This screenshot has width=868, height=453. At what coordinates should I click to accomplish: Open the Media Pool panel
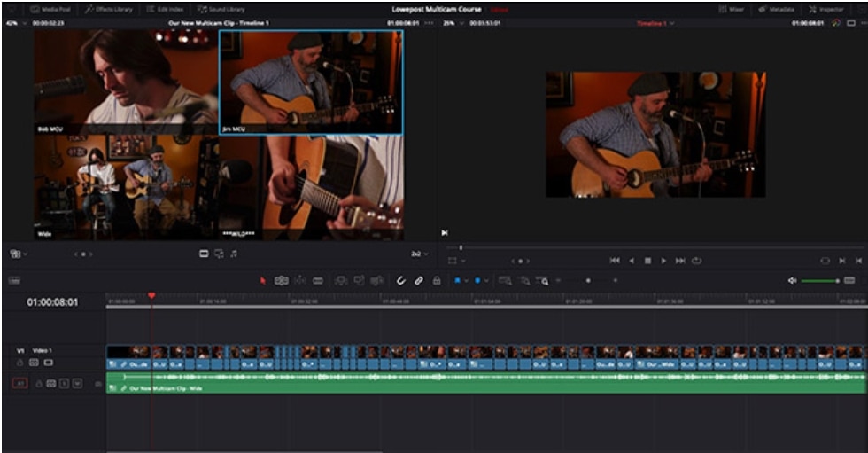pos(52,10)
